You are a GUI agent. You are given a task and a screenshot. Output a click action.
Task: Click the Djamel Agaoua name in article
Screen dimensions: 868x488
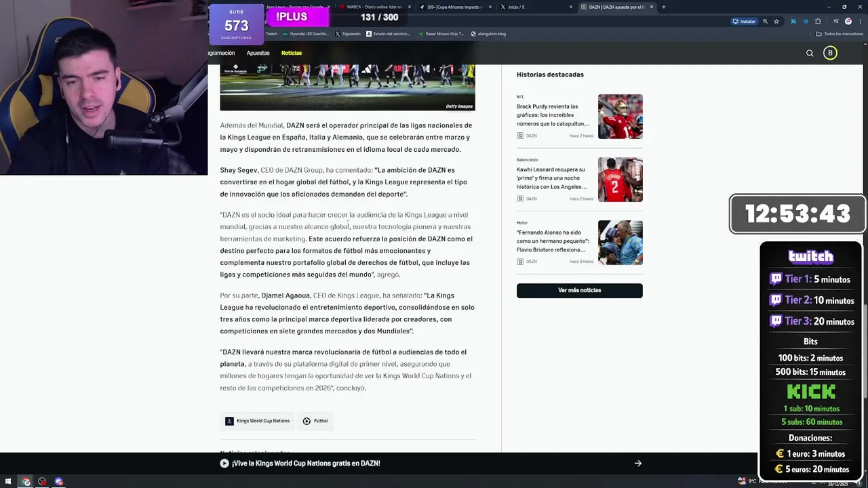coord(285,296)
